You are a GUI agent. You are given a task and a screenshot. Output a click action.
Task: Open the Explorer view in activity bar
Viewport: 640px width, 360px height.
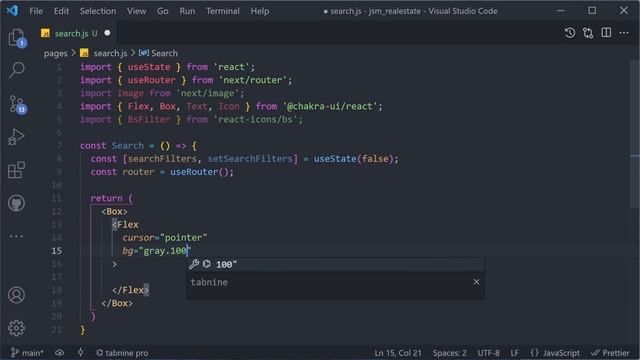coord(17,38)
